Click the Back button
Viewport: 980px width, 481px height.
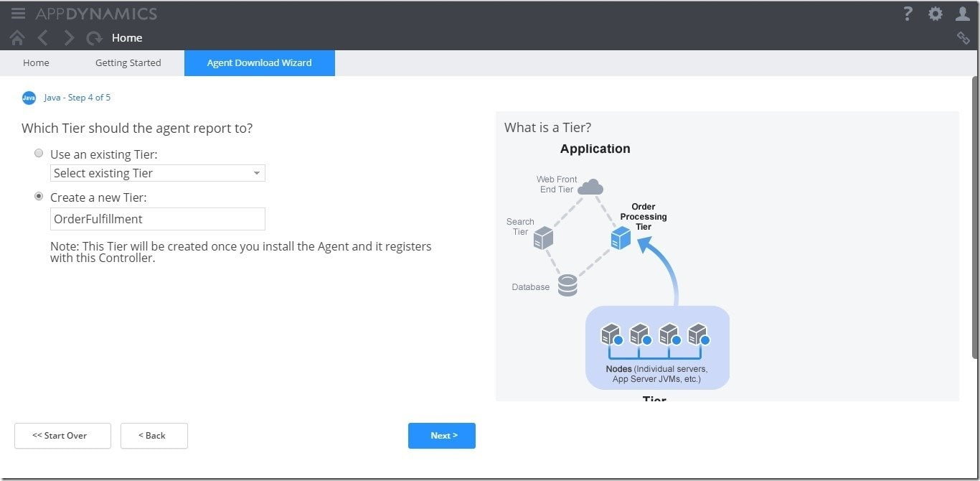point(154,436)
